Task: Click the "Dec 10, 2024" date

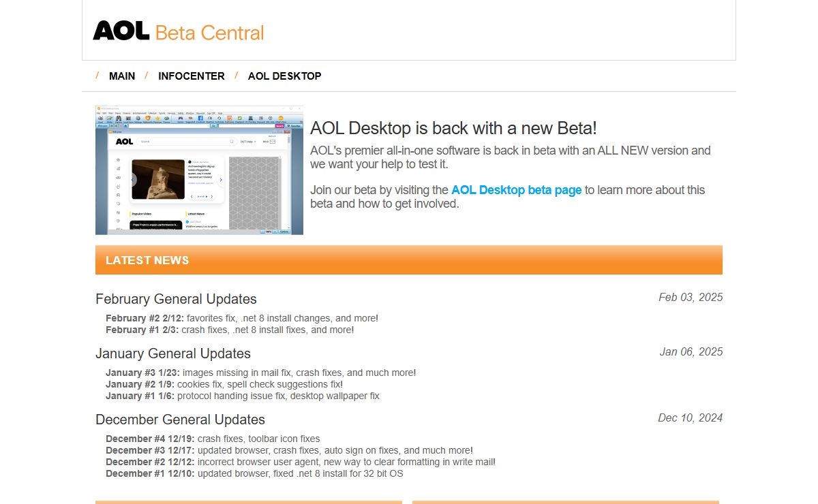Action: [x=690, y=418]
